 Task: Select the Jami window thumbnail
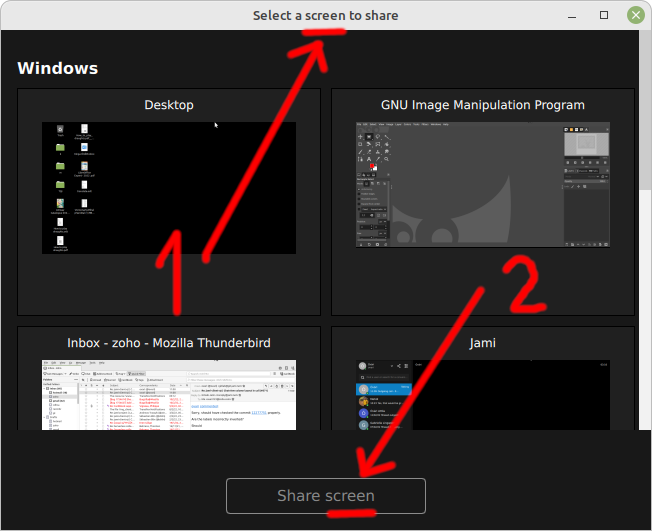483,395
